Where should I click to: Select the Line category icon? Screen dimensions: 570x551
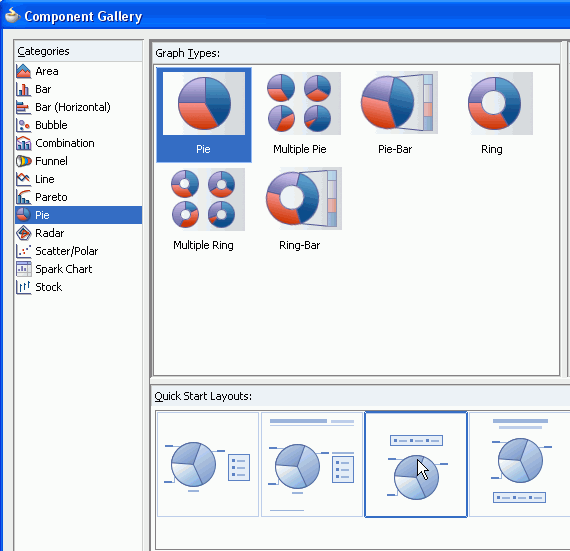point(24,179)
